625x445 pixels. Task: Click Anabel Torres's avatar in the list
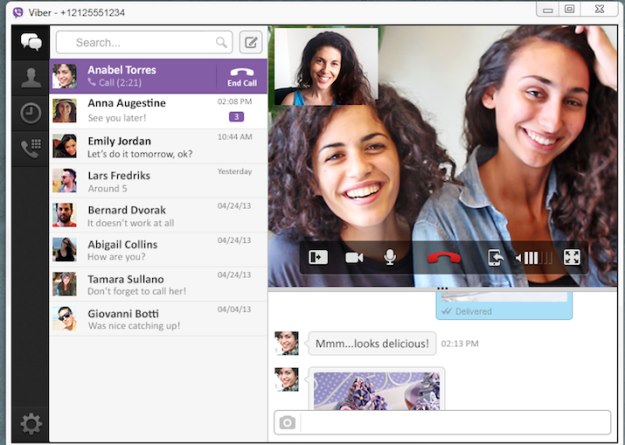coord(64,76)
